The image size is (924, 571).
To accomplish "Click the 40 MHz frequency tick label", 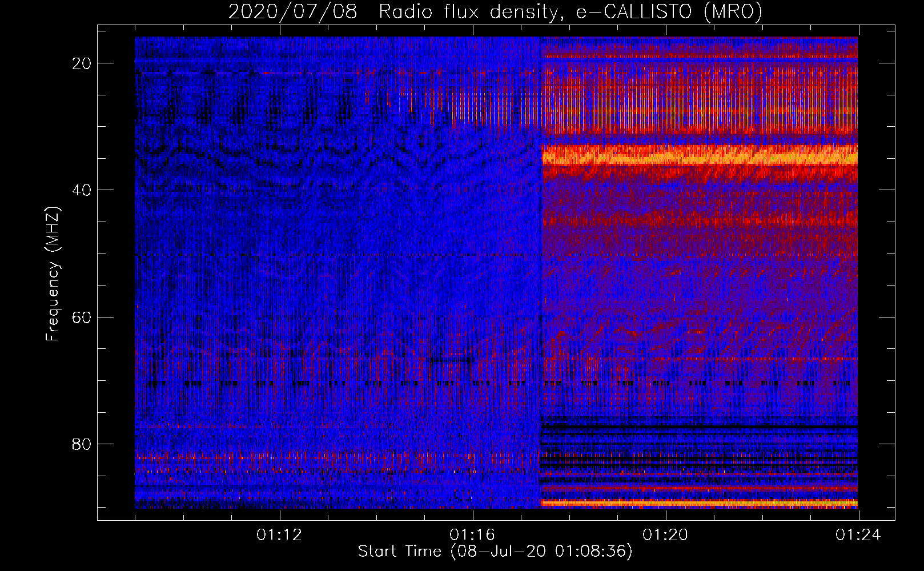I will (x=82, y=190).
